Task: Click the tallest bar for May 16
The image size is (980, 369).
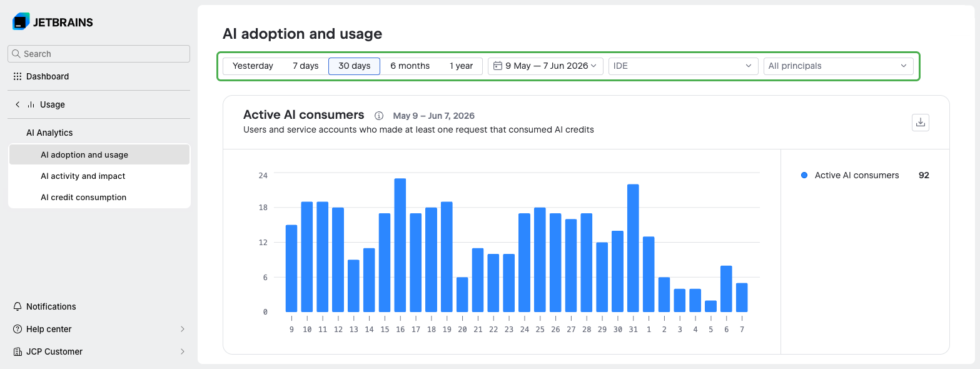Action: [x=400, y=245]
